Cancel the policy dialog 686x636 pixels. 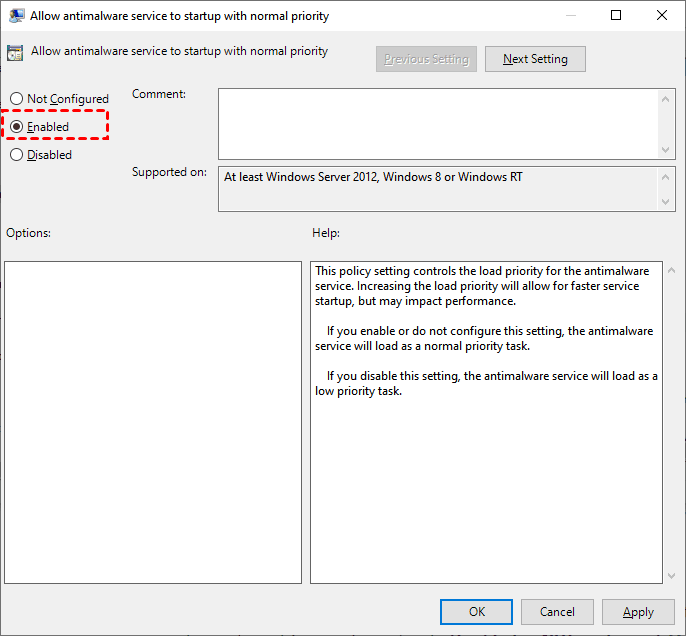coord(557,612)
